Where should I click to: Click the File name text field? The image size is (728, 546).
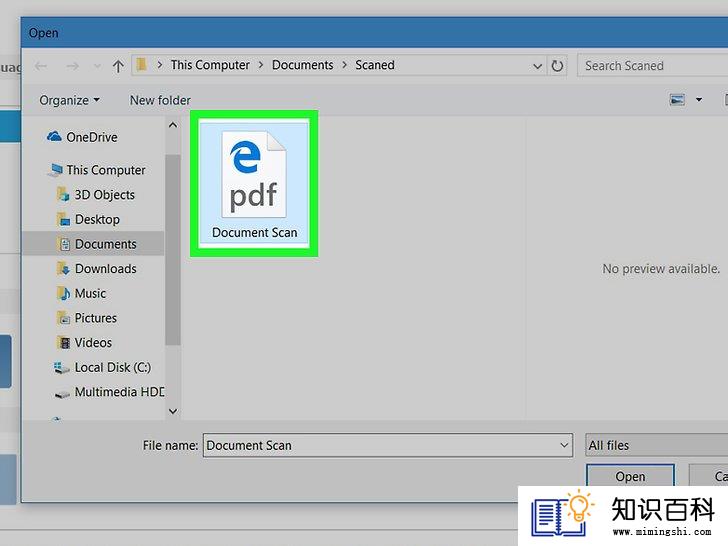pyautogui.click(x=388, y=445)
